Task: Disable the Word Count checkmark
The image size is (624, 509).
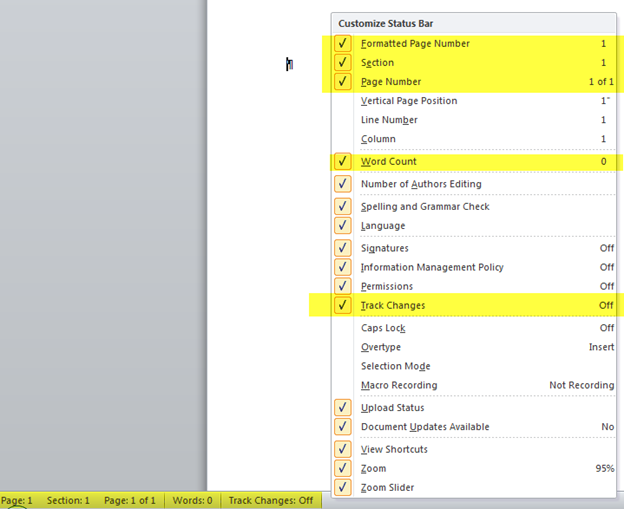Action: click(343, 162)
